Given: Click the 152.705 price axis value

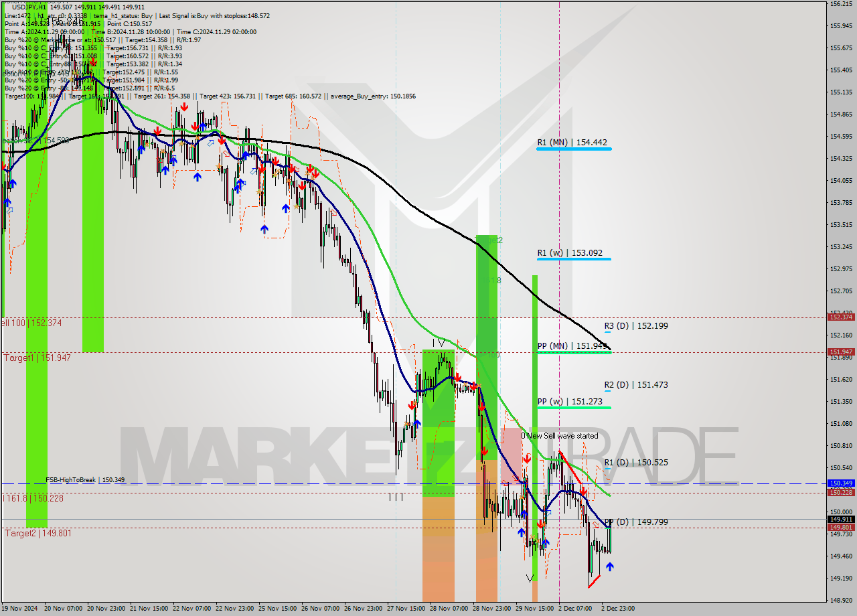Looking at the screenshot, I should pyautogui.click(x=841, y=291).
